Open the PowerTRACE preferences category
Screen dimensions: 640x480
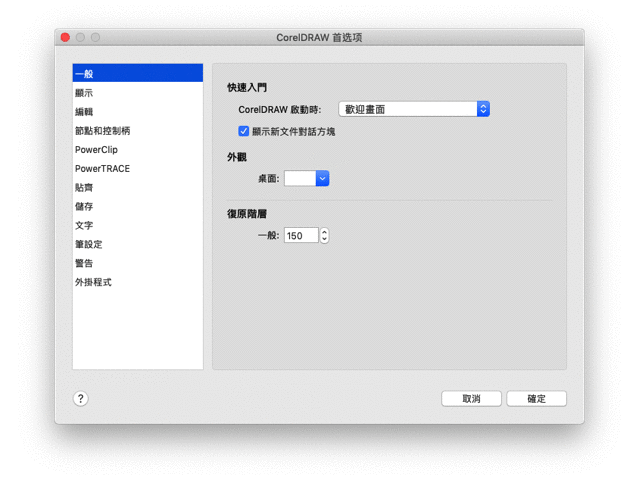[x=138, y=169]
